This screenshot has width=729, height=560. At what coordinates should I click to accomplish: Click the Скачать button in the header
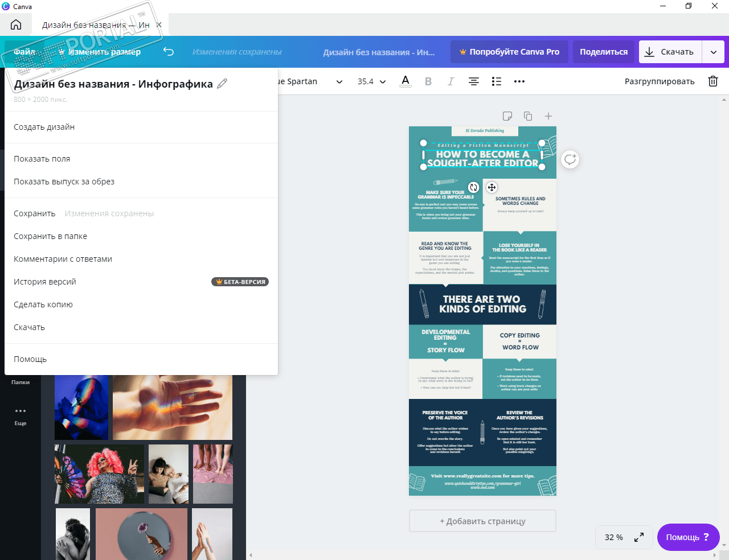[x=670, y=52]
